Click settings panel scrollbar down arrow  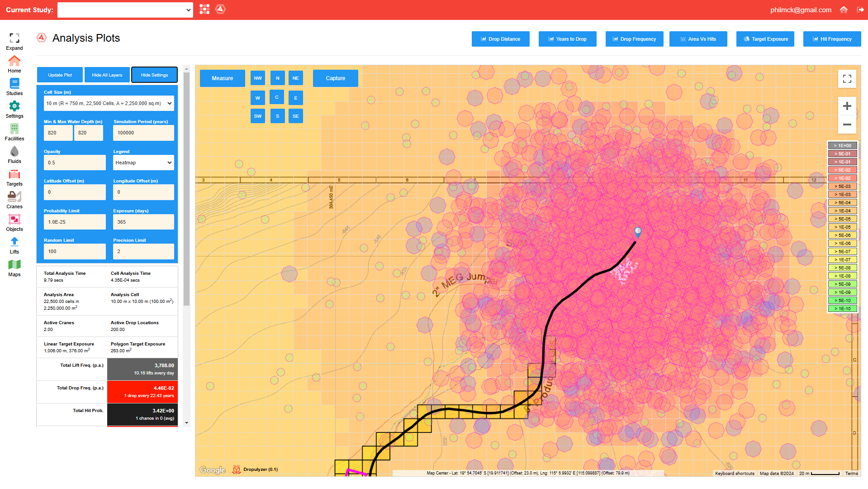click(186, 423)
